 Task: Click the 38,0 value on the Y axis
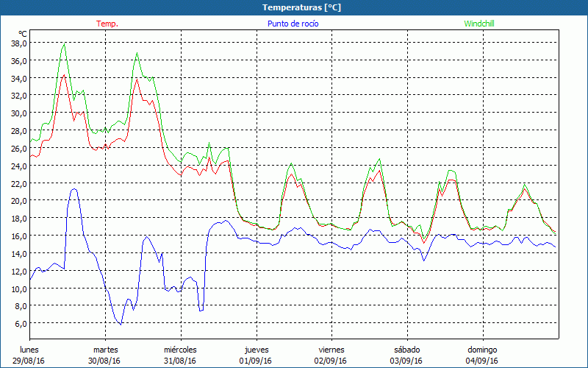click(19, 43)
